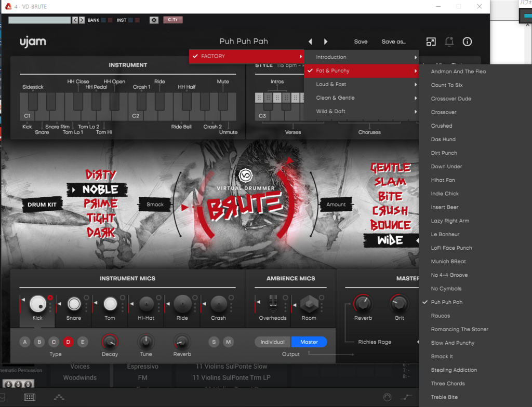Set Output to Master
532x407 pixels.
click(309, 342)
